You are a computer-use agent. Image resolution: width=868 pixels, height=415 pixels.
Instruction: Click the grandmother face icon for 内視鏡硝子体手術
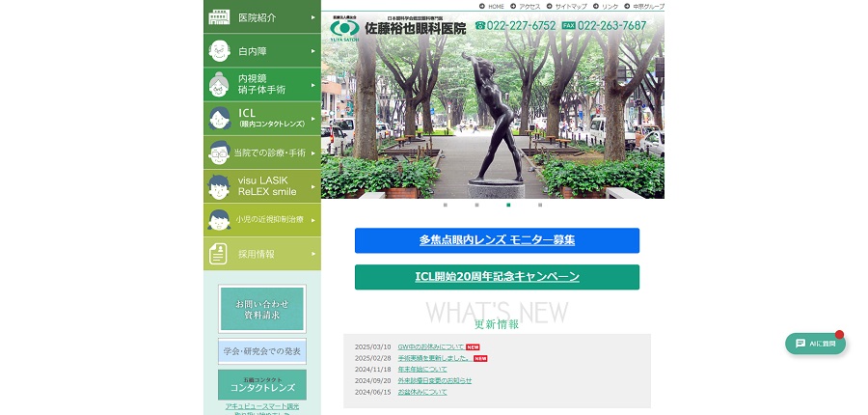219,84
